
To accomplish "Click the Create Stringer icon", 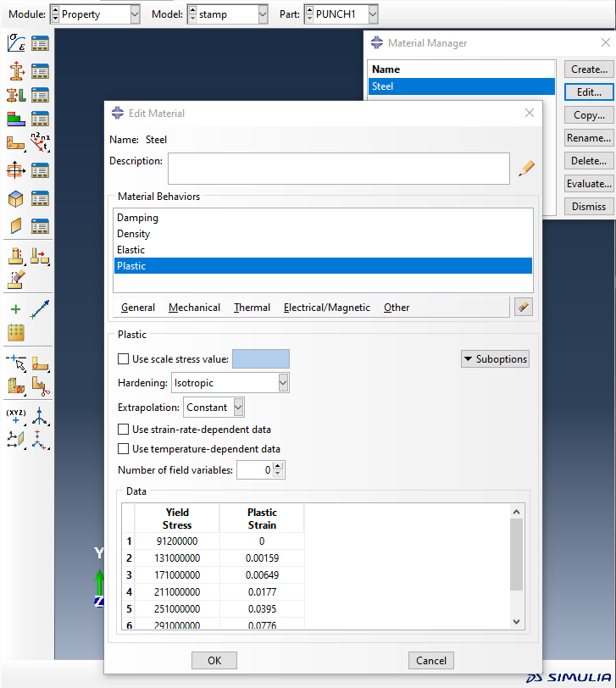I will [x=16, y=226].
